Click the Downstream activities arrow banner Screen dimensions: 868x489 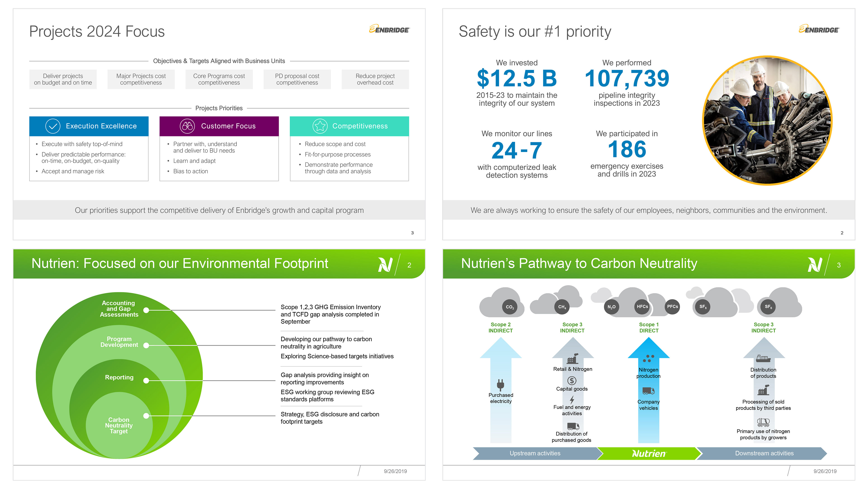(762, 453)
